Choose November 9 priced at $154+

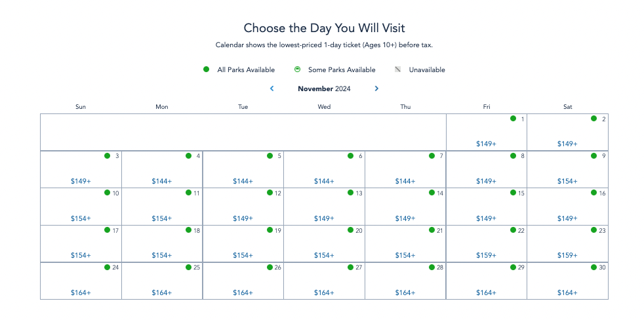pos(568,169)
